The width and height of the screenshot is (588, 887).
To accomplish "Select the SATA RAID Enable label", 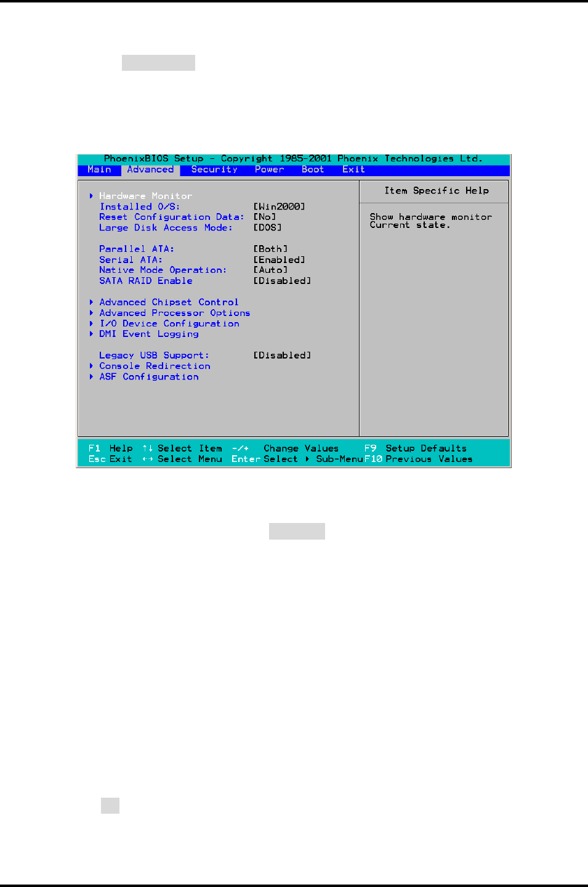I will (x=146, y=281).
